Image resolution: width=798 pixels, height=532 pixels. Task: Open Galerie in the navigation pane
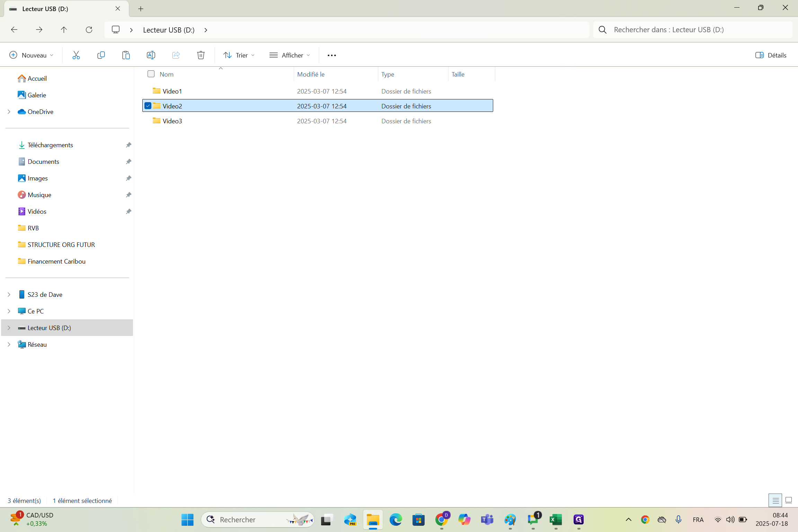click(x=37, y=95)
